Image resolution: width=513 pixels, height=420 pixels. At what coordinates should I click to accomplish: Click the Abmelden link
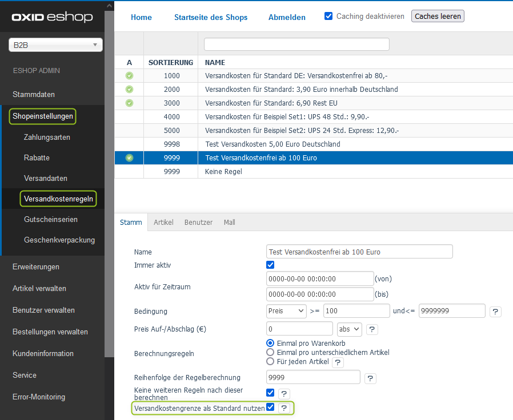click(x=287, y=17)
